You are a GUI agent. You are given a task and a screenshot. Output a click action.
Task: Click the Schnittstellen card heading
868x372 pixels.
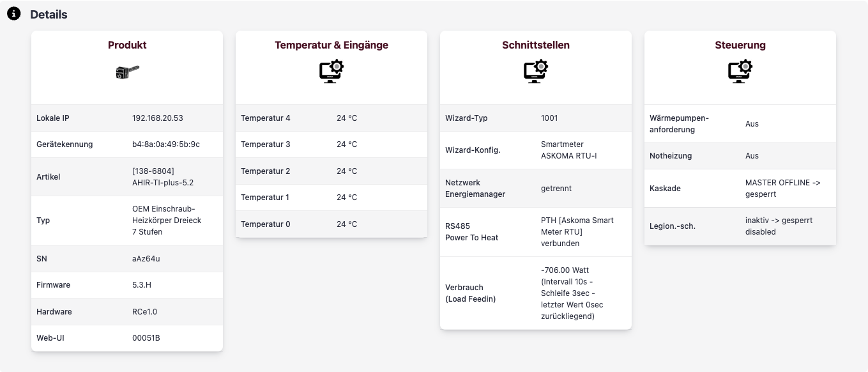pos(536,45)
